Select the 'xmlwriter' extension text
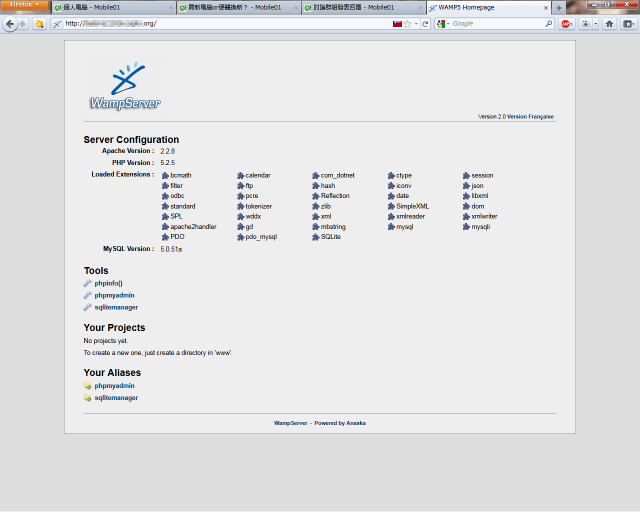 click(x=484, y=216)
